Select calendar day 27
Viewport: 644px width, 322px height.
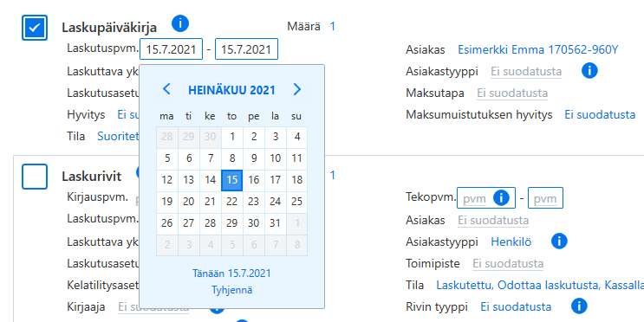[188, 223]
